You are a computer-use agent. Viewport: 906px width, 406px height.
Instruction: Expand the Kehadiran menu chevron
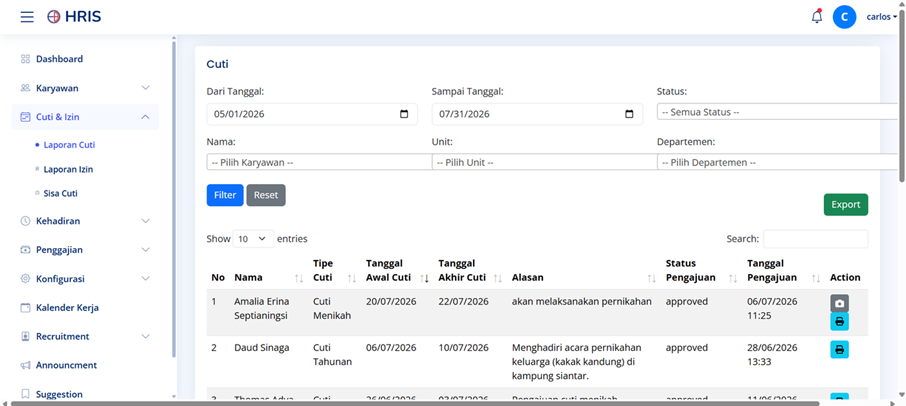coord(146,221)
